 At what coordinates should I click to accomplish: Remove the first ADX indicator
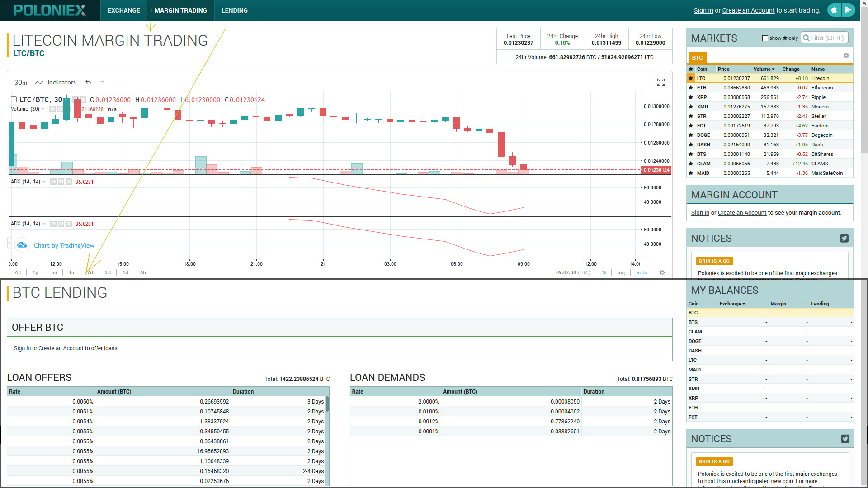pyautogui.click(x=69, y=182)
